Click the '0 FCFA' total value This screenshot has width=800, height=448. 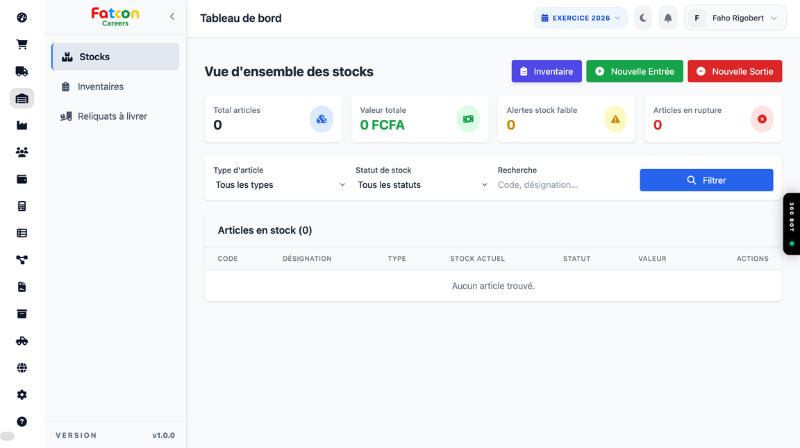[x=382, y=125]
